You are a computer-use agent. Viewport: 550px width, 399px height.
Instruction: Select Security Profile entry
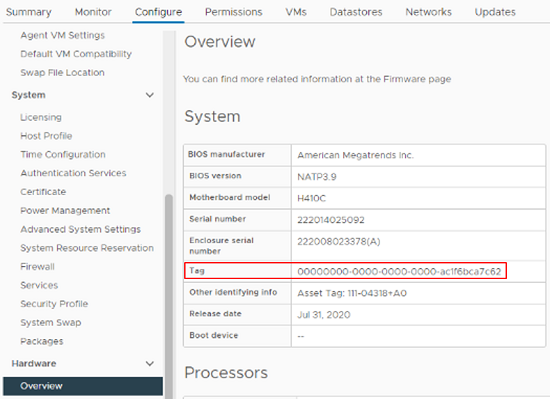54,304
